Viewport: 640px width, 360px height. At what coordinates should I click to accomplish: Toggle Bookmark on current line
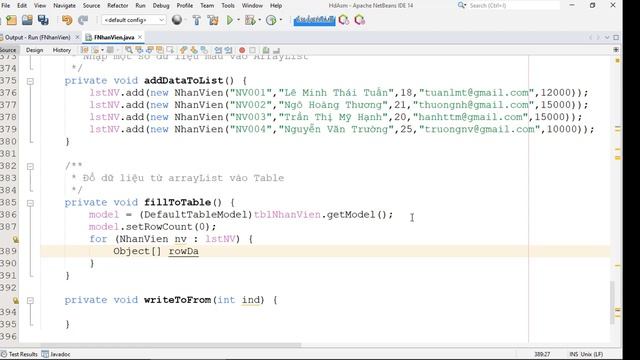coord(204,50)
